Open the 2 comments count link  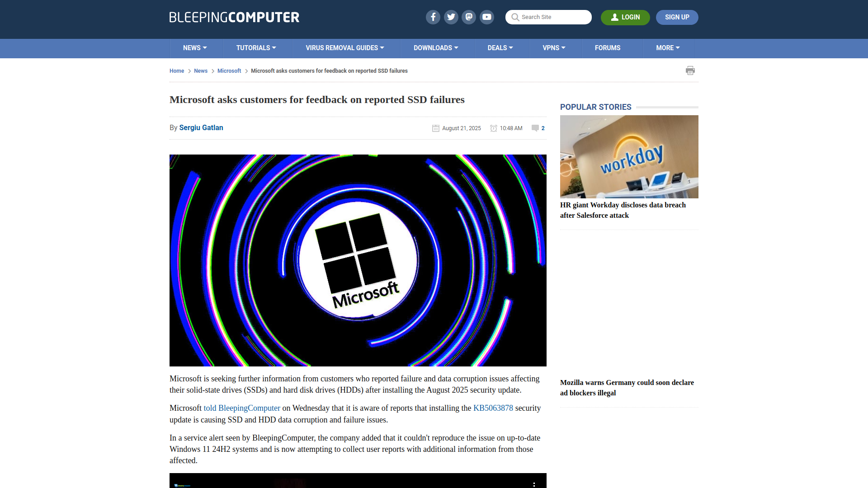tap(543, 128)
